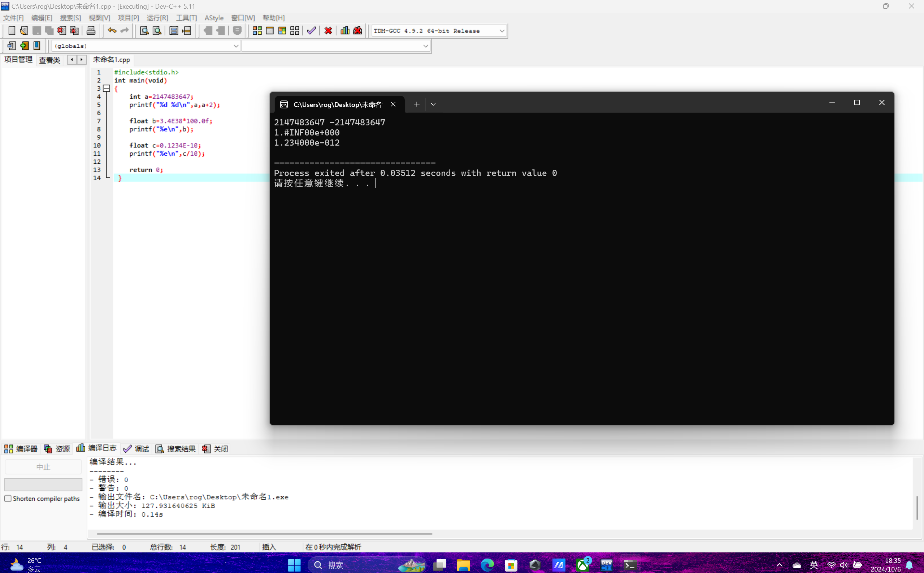924x573 pixels.
Task: Click the Undo arrow icon
Action: 112,31
